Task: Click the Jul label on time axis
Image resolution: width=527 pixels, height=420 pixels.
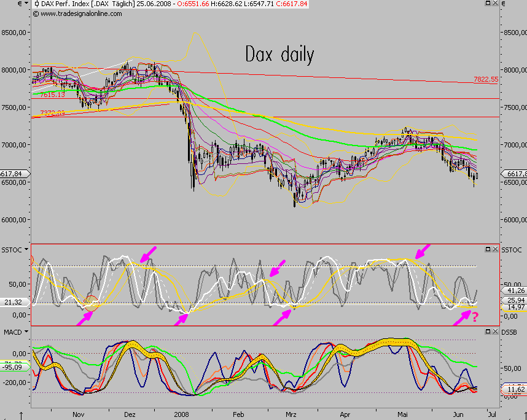Action: click(x=492, y=414)
